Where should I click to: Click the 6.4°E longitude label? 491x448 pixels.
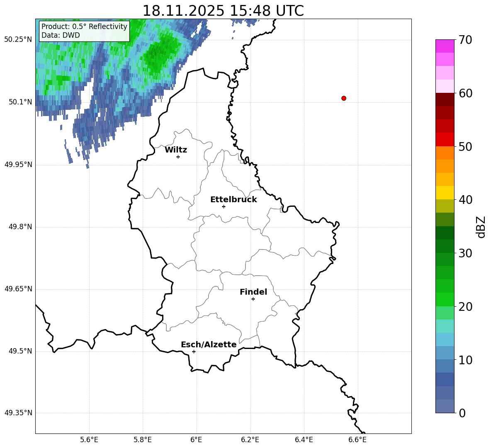(x=304, y=440)
